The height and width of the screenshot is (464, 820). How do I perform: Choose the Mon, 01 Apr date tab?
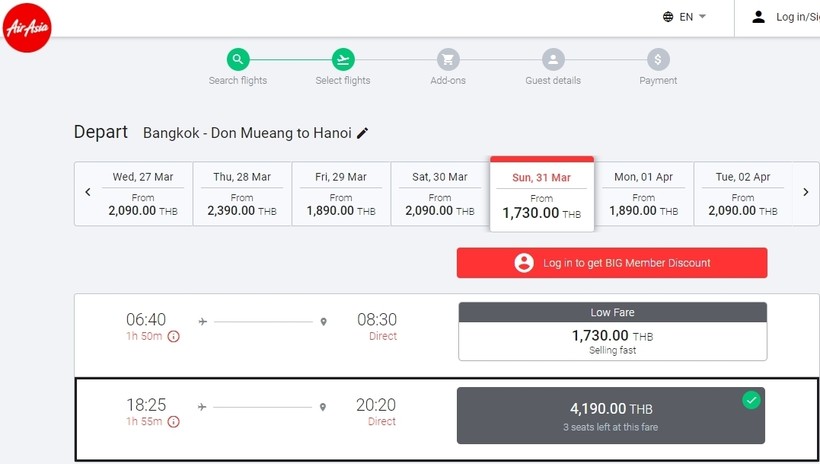click(x=643, y=194)
